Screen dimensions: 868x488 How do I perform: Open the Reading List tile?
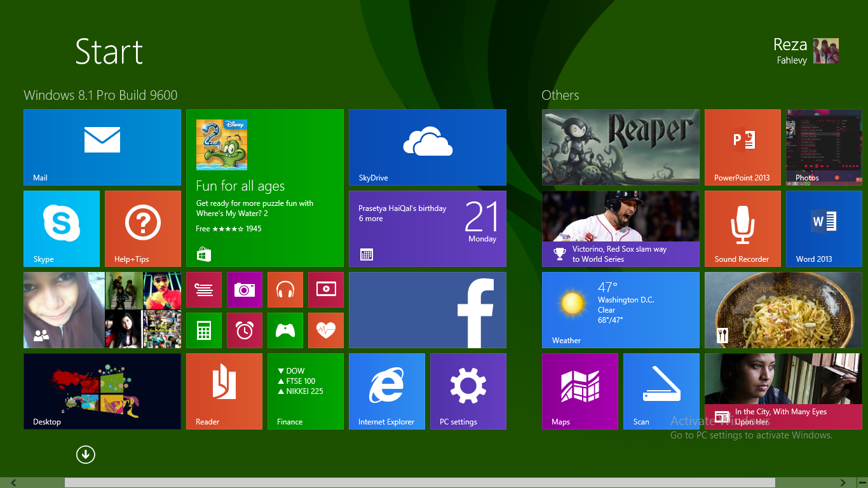pyautogui.click(x=204, y=289)
